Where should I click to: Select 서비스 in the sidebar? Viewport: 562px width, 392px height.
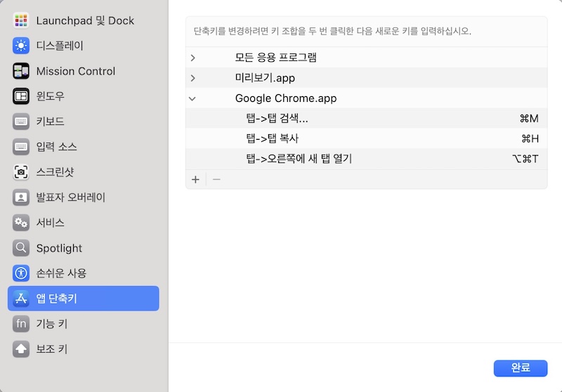coord(50,223)
